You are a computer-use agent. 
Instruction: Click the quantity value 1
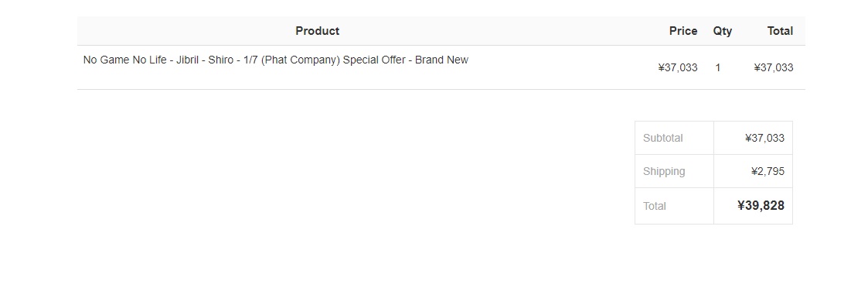(x=718, y=67)
